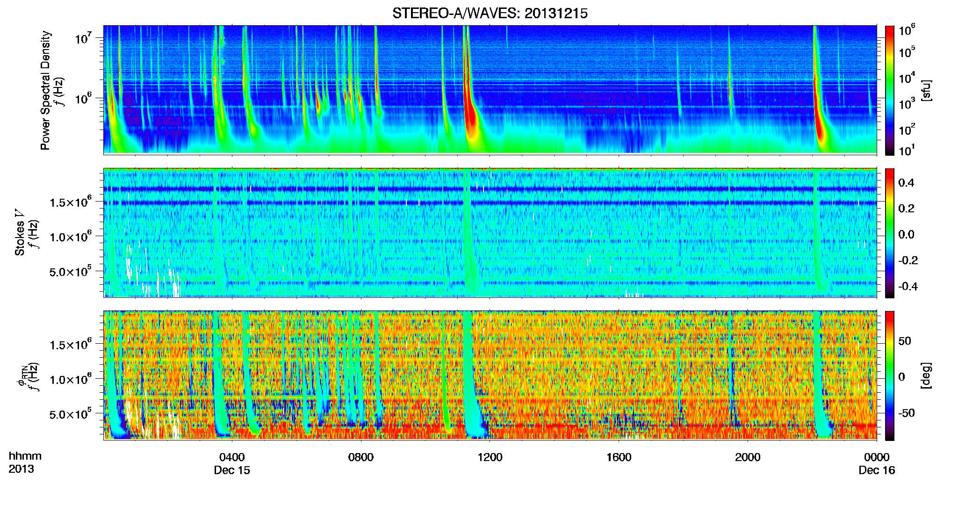Click the bottom direction angle colorbar
The height and width of the screenshot is (505, 980).
point(889,375)
